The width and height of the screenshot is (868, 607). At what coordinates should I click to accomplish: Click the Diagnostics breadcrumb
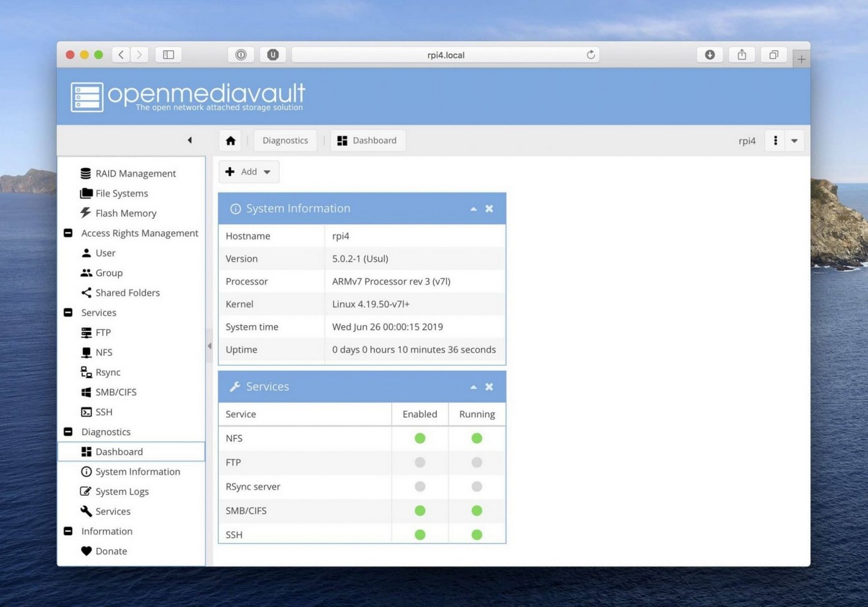point(285,140)
